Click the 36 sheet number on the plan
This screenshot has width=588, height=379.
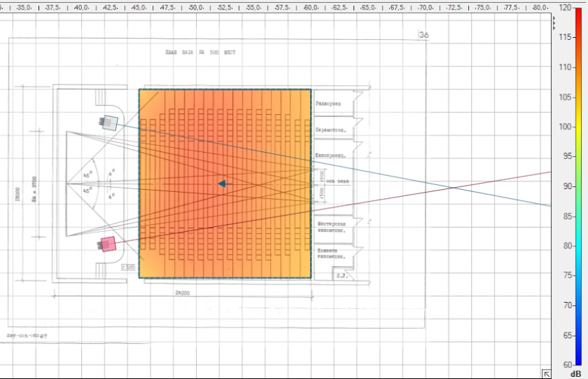coord(424,35)
